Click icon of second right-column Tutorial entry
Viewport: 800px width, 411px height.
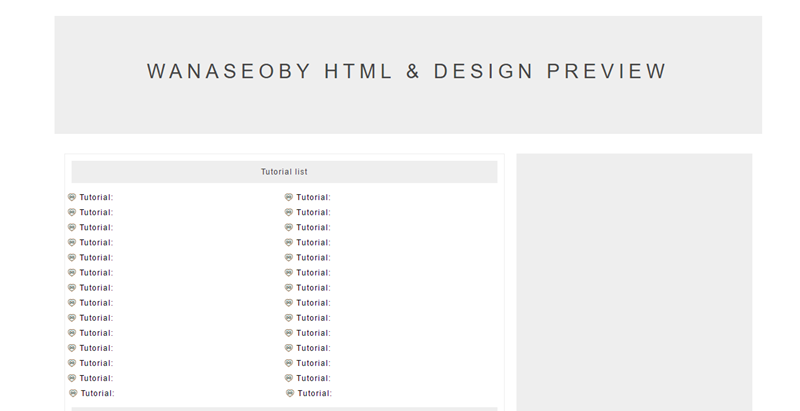pyautogui.click(x=289, y=212)
